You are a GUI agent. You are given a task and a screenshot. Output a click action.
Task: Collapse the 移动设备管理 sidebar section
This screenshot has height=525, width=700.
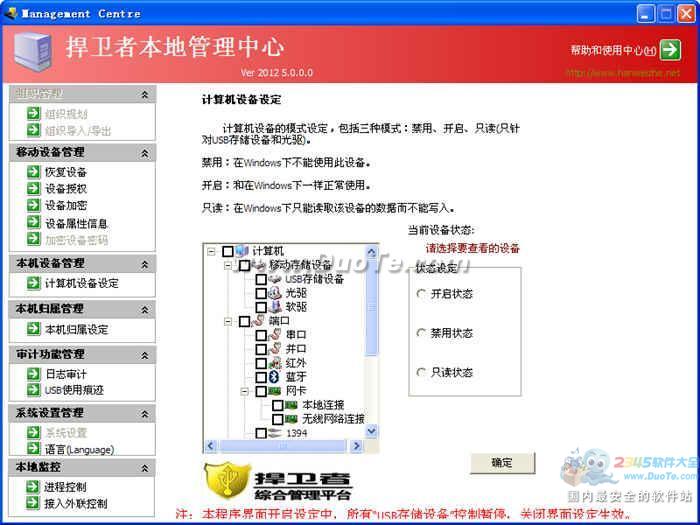tap(145, 153)
